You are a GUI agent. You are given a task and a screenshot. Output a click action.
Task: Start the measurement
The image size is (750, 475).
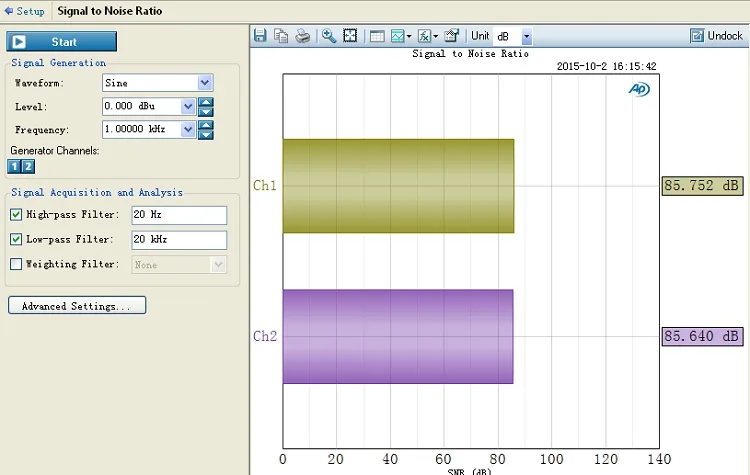62,42
